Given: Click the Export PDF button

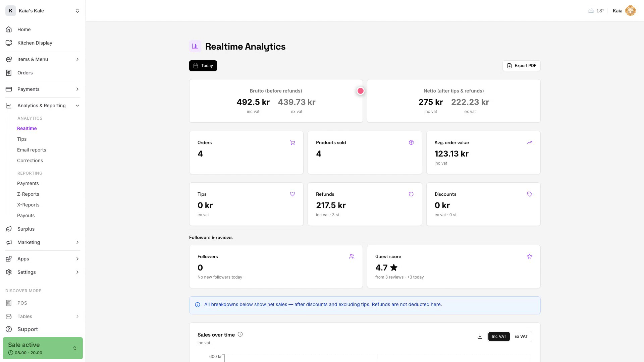Looking at the screenshot, I should tap(521, 66).
